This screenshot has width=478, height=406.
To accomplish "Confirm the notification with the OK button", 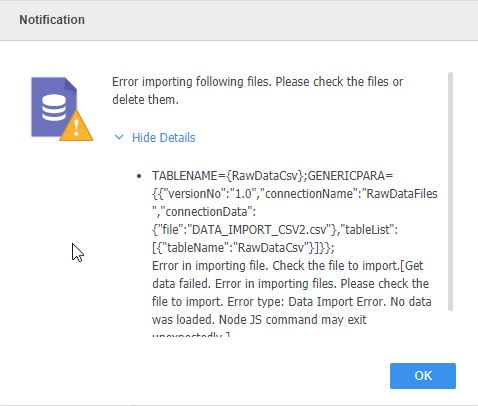I will 423,376.
